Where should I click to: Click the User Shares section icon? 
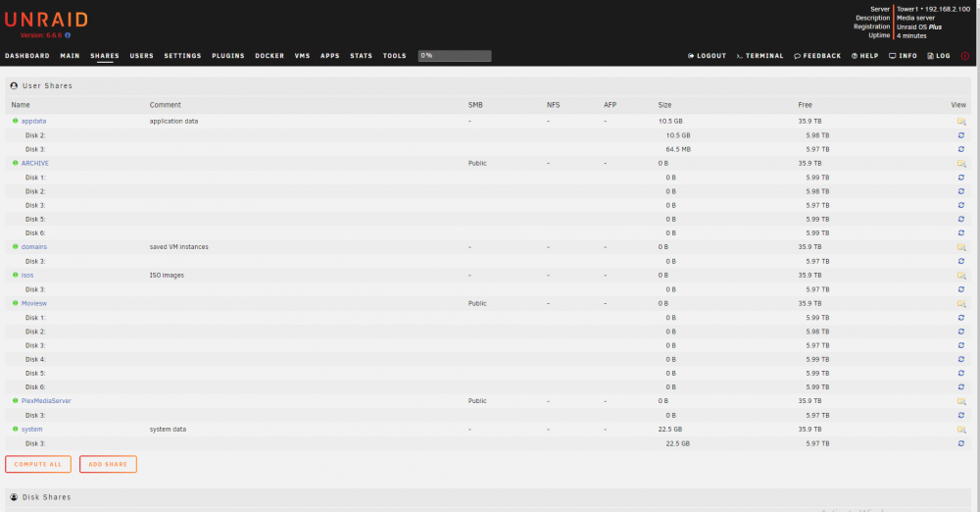click(x=14, y=85)
